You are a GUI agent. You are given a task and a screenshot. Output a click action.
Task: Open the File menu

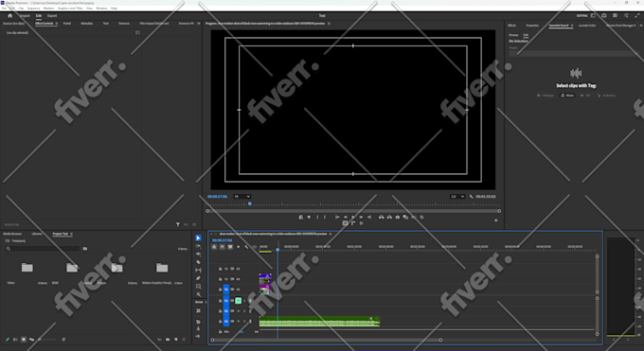pyautogui.click(x=4, y=9)
